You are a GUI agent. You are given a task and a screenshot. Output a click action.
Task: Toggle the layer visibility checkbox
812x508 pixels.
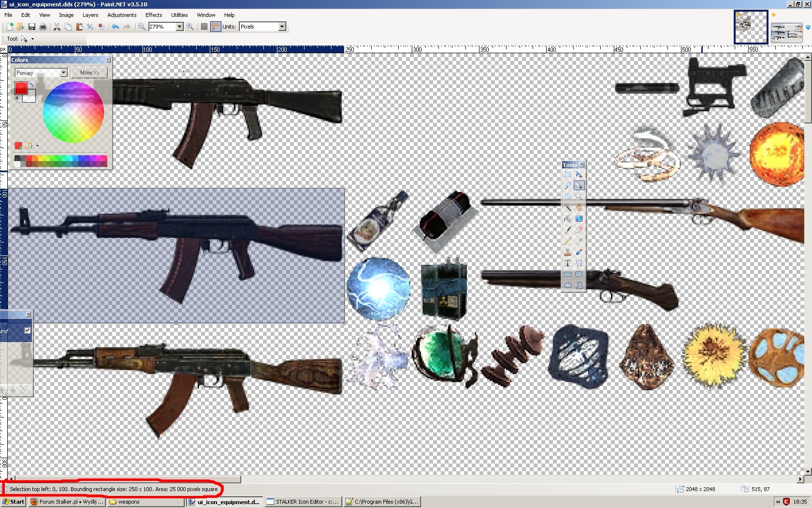[28, 330]
